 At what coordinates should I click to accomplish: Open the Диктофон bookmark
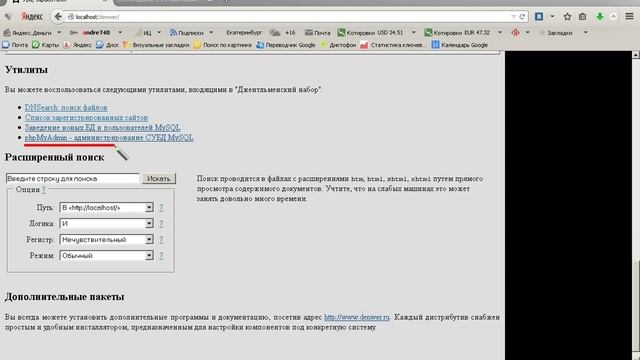click(338, 45)
